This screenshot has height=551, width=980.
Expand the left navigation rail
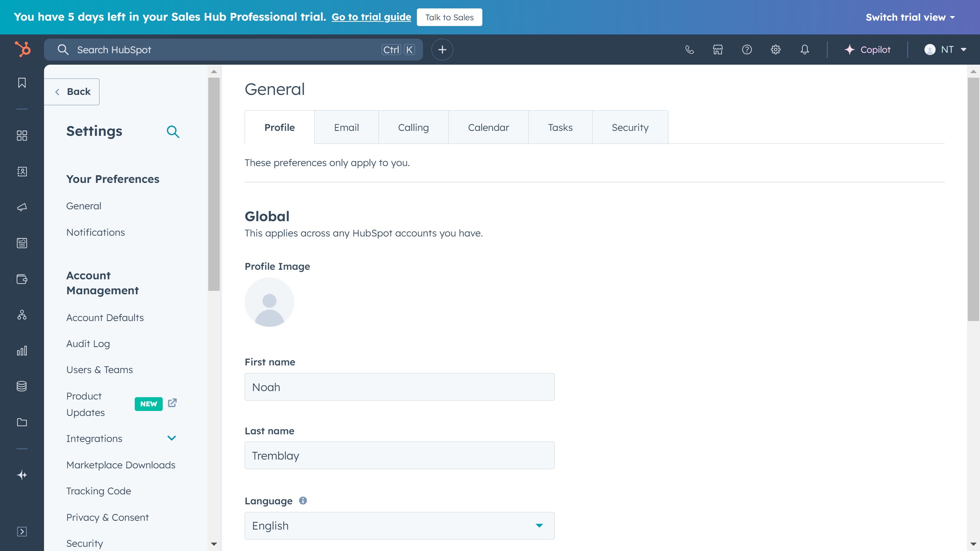[22, 531]
